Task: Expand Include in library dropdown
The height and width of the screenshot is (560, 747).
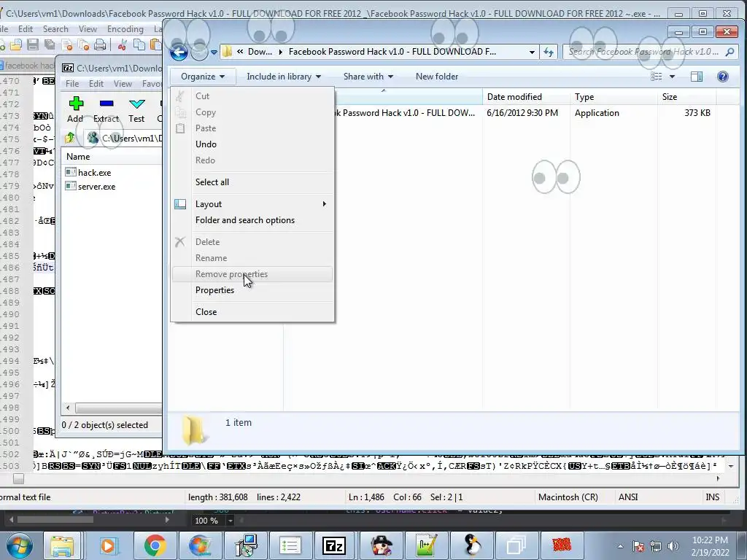Action: pos(284,77)
